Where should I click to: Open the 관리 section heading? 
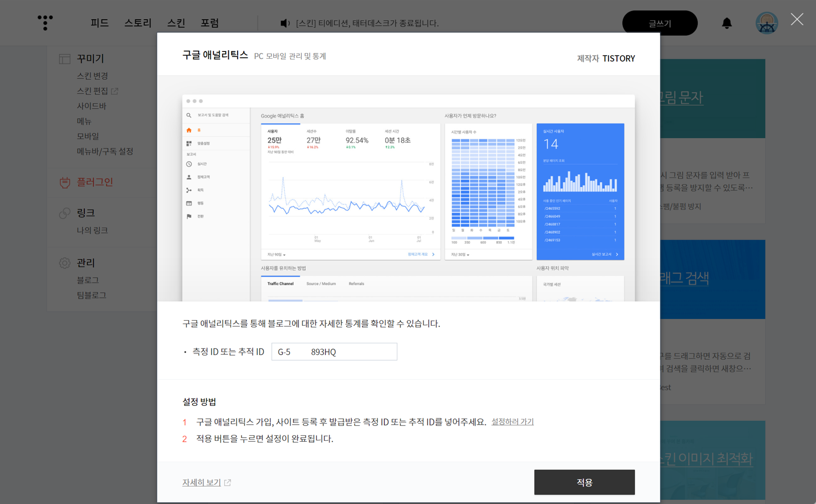86,263
